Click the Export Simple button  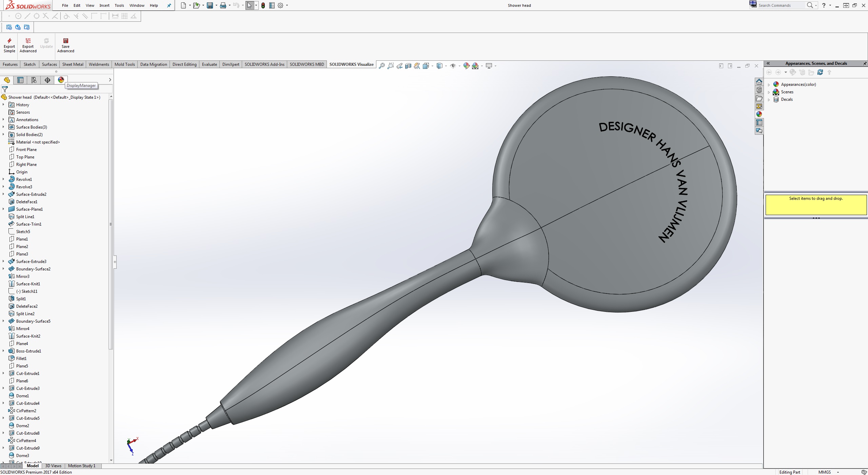[9, 45]
